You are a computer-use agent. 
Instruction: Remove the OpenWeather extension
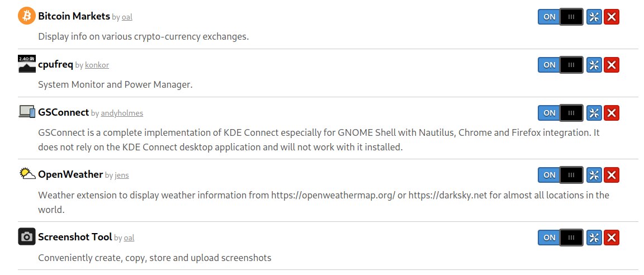tap(612, 175)
